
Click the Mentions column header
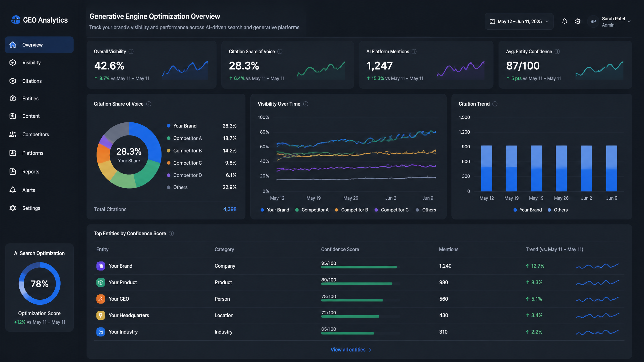click(449, 249)
